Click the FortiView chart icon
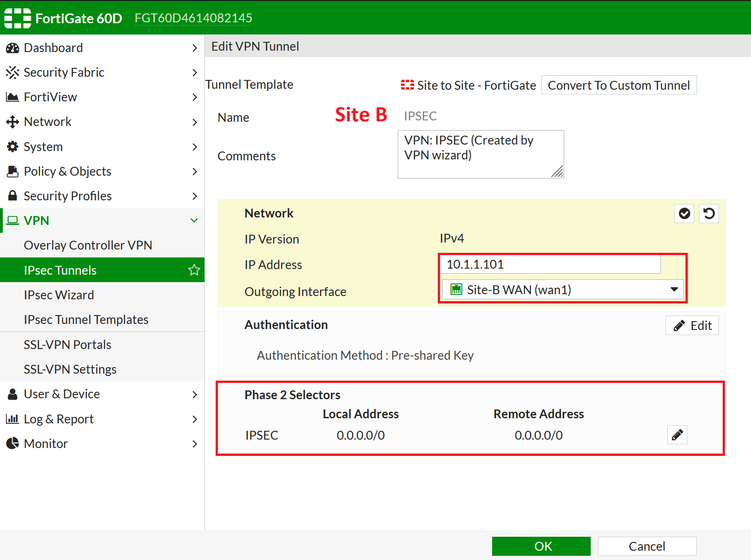 pyautogui.click(x=13, y=97)
